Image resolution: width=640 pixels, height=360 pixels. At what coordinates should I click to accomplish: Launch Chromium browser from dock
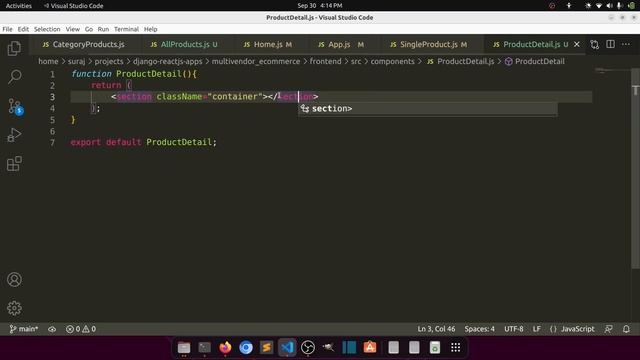tap(246, 347)
